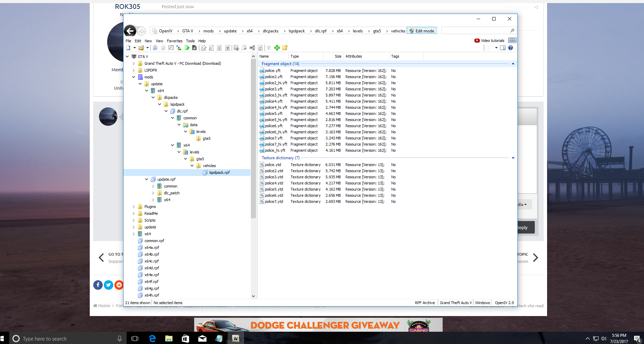
Task: Open the Favorites menu
Action: click(x=174, y=41)
